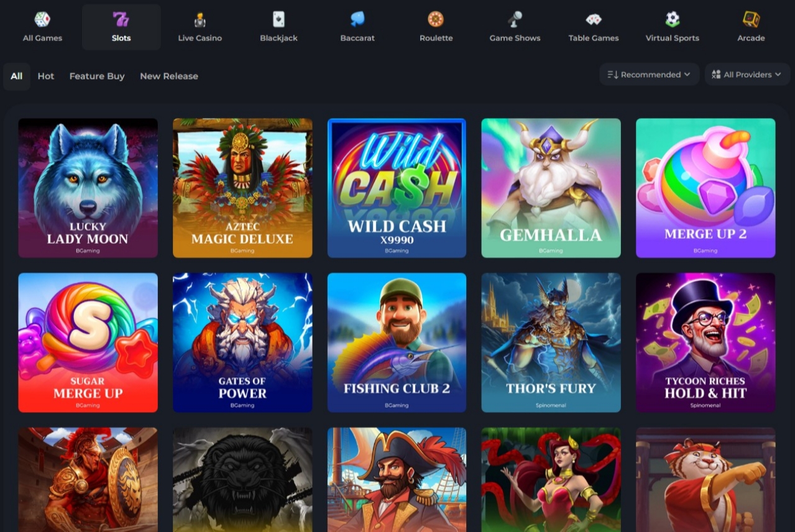This screenshot has height=532, width=795.
Task: Open Gates of Power slot
Action: 242,342
